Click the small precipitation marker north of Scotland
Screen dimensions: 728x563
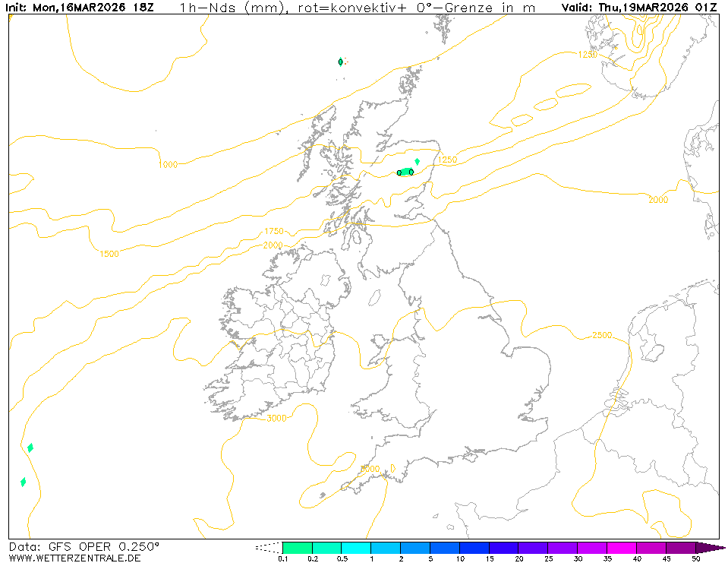[x=340, y=62]
